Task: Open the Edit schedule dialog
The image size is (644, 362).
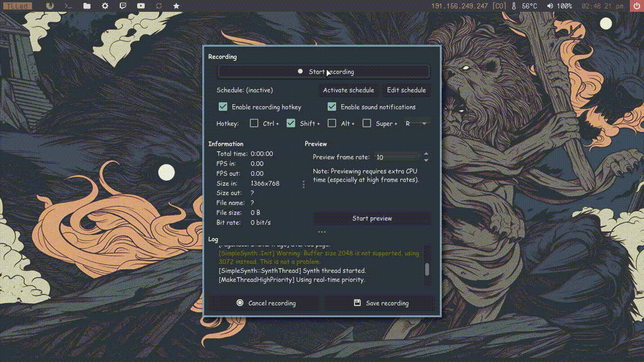Action: 406,90
